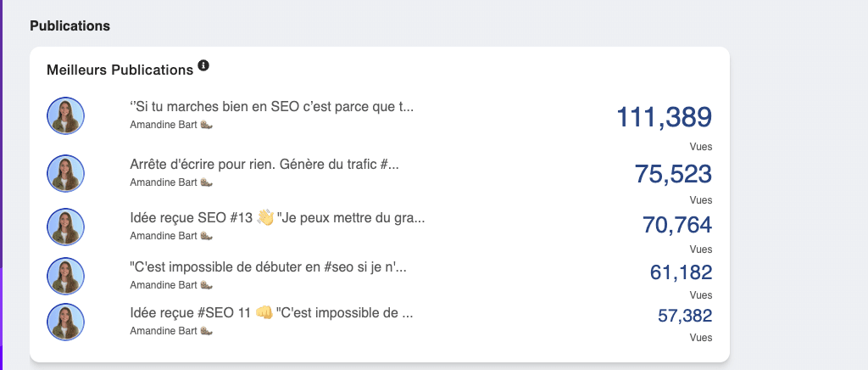Open post "Arrête d'écrire pour rien"
The image size is (868, 370).
coord(264,165)
